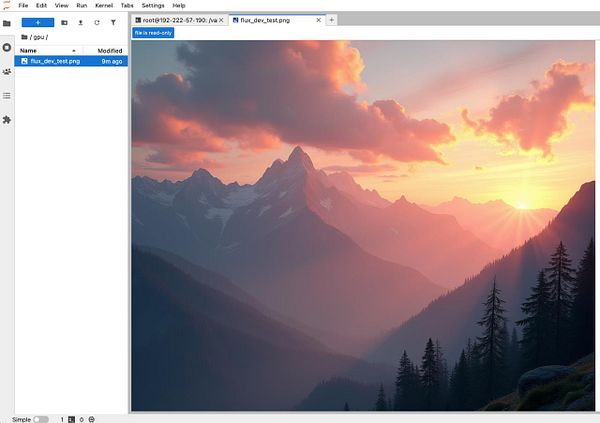
Task: Open the Help menu
Action: tap(179, 5)
